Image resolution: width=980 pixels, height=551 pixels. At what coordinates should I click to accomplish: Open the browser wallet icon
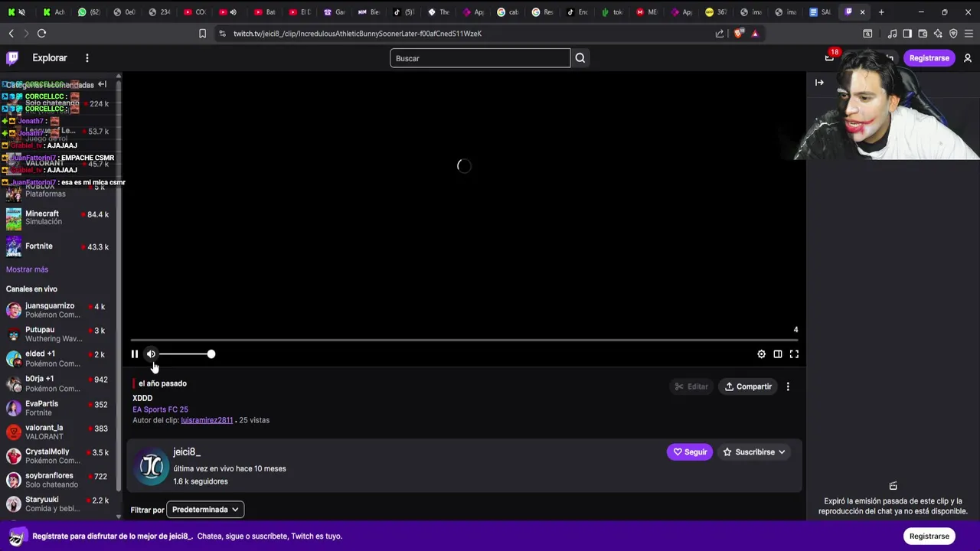click(923, 34)
